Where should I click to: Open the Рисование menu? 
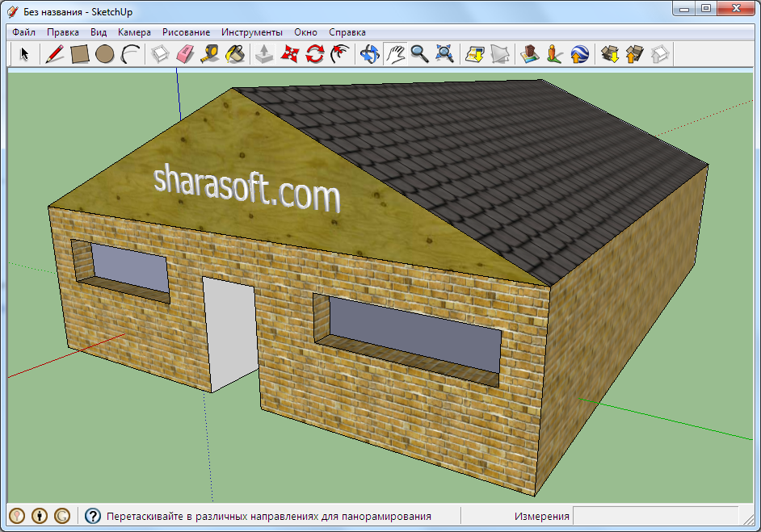[x=186, y=32]
